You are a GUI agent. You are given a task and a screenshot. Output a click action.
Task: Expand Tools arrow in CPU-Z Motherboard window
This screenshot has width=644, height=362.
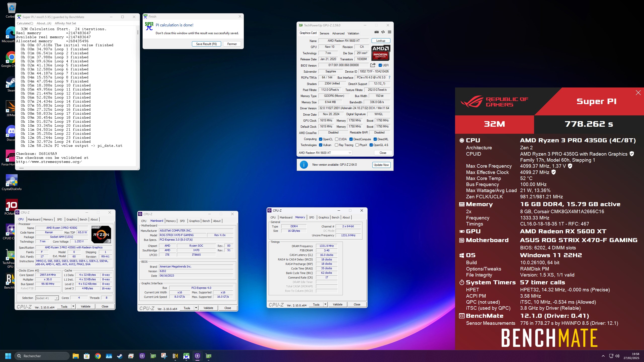pos(196,308)
